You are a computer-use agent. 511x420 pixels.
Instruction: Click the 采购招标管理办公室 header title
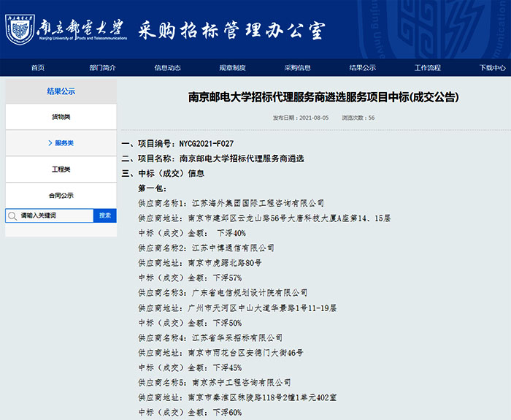(231, 30)
